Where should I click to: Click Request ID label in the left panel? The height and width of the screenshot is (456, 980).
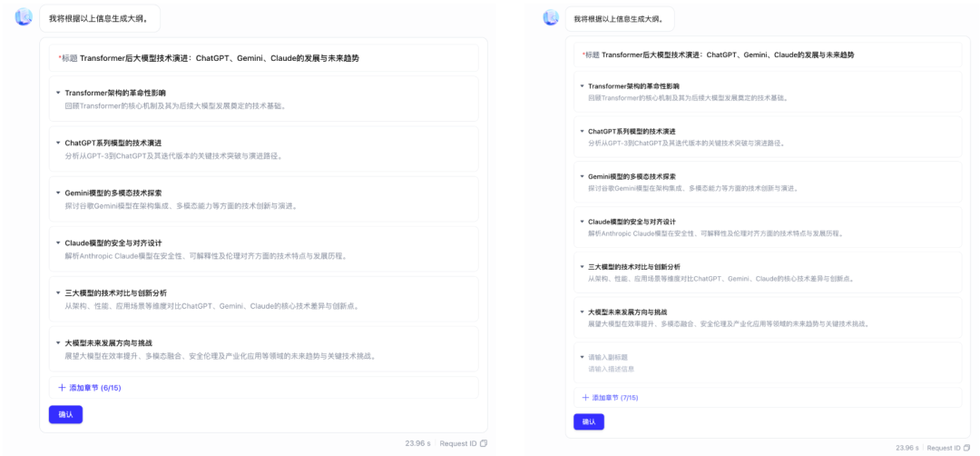pos(457,443)
